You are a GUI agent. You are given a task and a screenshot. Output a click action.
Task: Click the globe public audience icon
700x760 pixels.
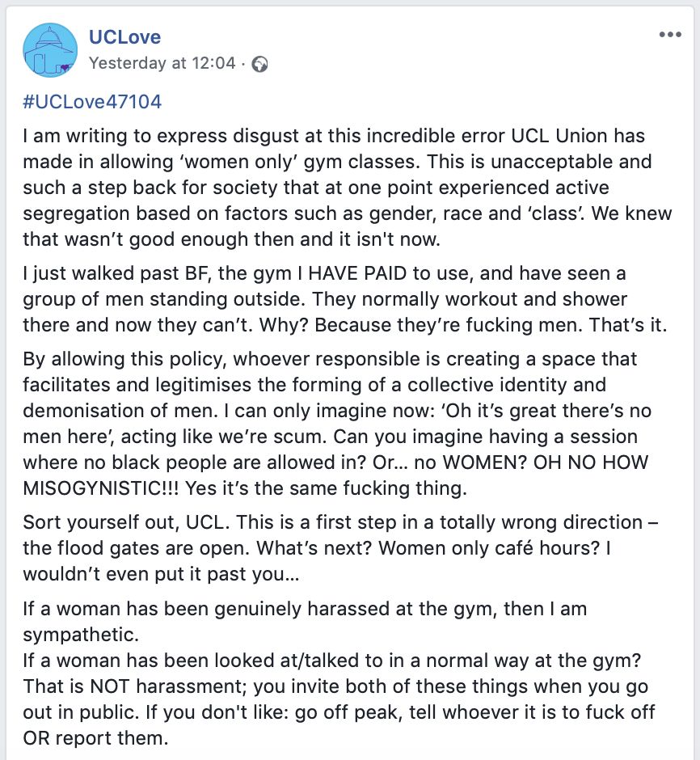(x=260, y=64)
